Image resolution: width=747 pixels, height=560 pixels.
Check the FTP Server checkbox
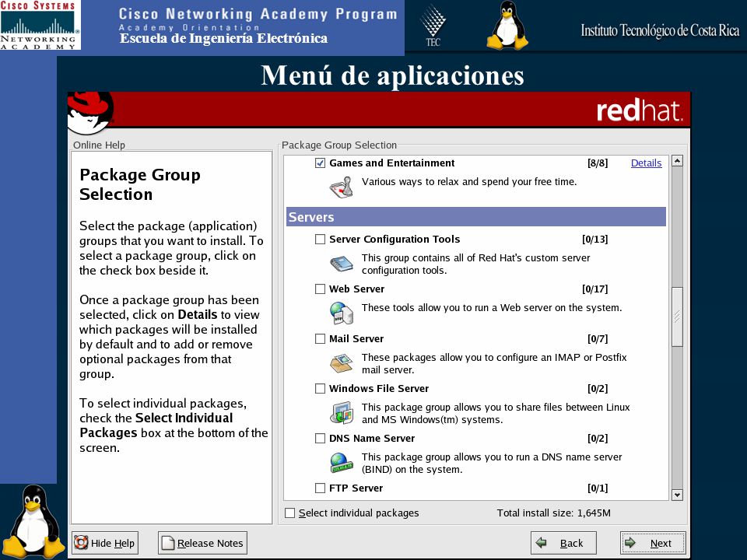[x=320, y=488]
